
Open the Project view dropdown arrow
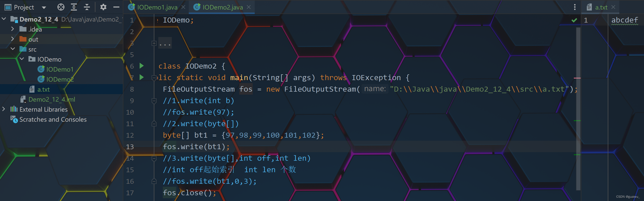(44, 8)
